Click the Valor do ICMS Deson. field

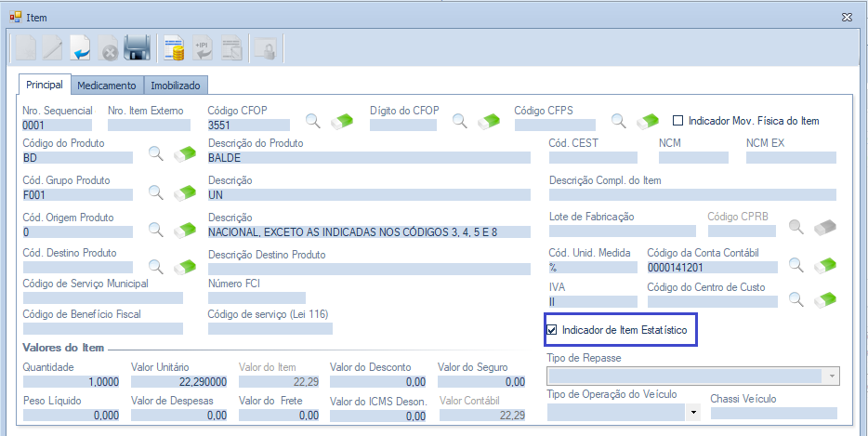click(x=378, y=416)
